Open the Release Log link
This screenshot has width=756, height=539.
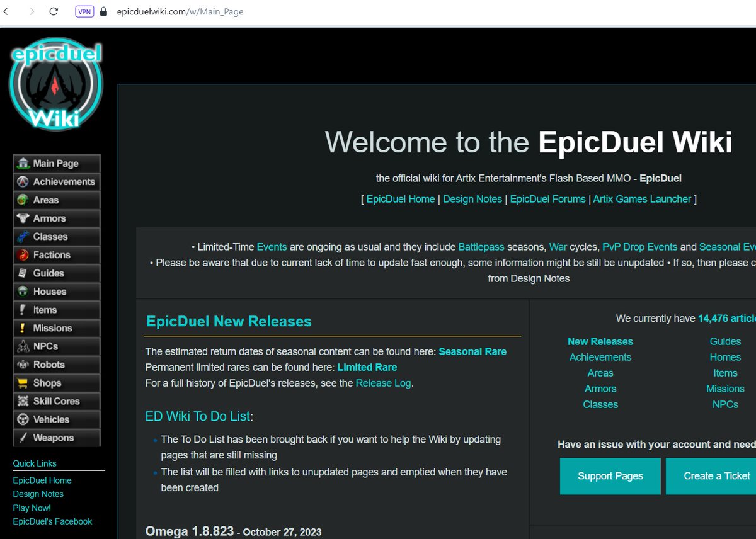(384, 383)
